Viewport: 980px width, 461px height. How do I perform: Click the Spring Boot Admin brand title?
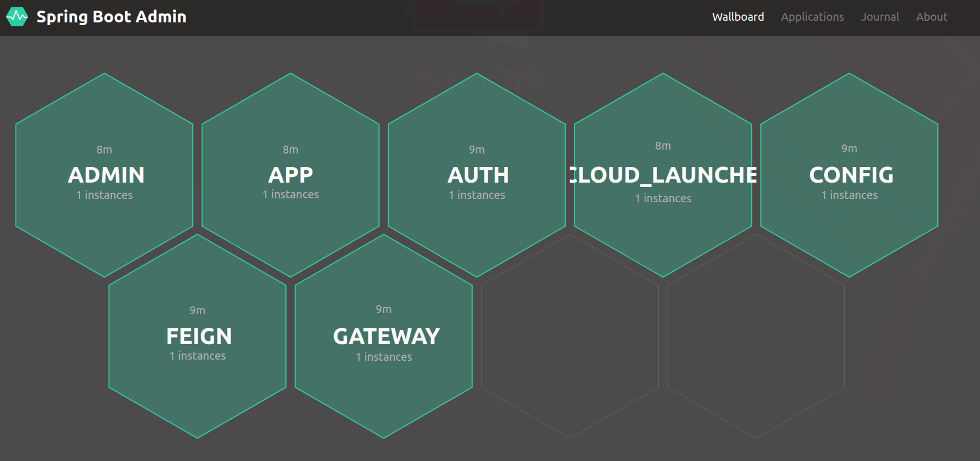[x=112, y=17]
